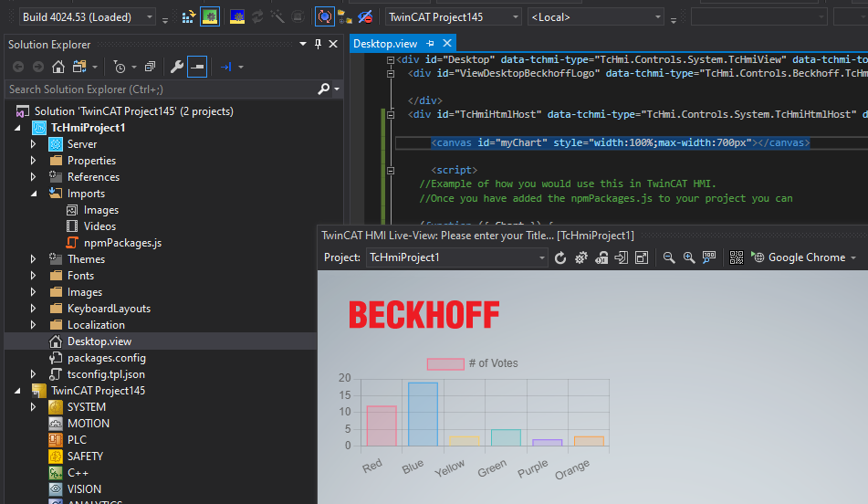
Task: Select tsconfig.tpl.json file
Action: tap(106, 374)
